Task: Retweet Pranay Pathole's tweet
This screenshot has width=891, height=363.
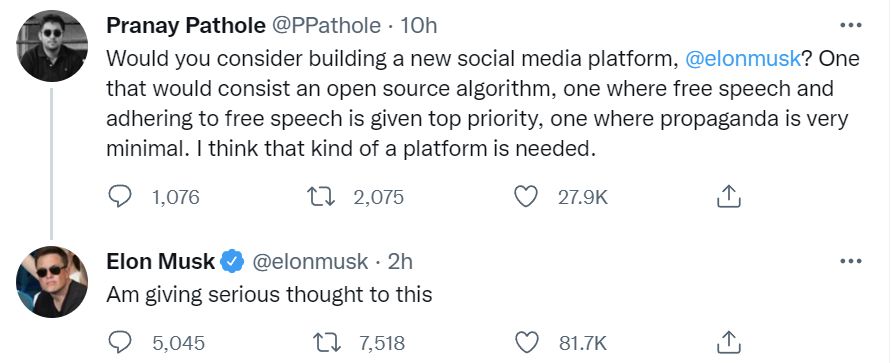Action: click(321, 197)
